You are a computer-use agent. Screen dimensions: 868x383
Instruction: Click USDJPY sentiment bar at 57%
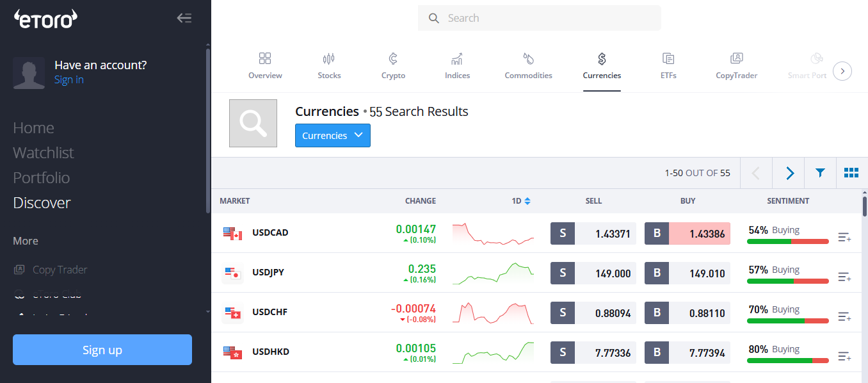(x=788, y=281)
